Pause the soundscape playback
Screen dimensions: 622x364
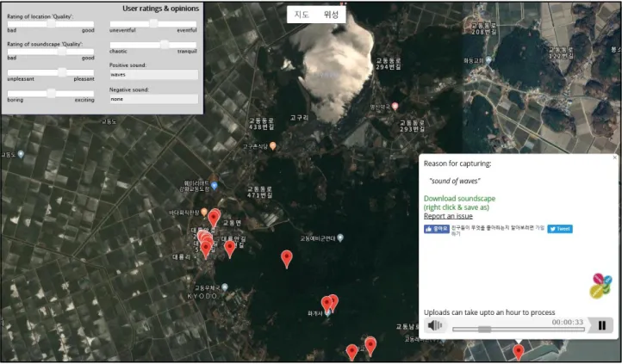[602, 325]
